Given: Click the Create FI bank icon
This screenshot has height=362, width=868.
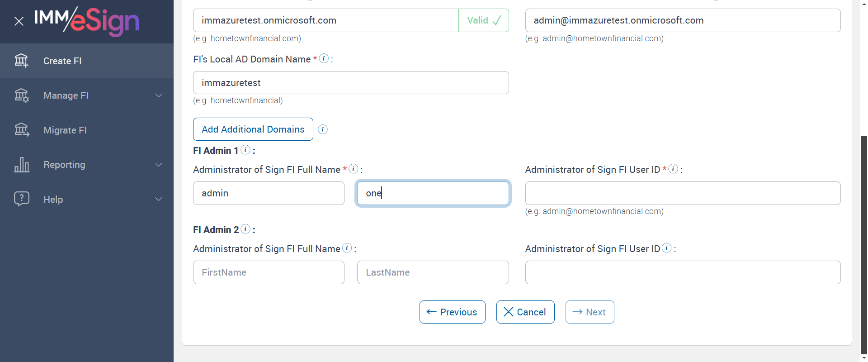Looking at the screenshot, I should [21, 61].
